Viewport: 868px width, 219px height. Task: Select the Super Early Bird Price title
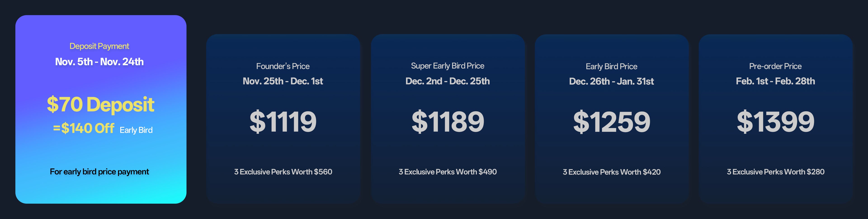(x=448, y=66)
